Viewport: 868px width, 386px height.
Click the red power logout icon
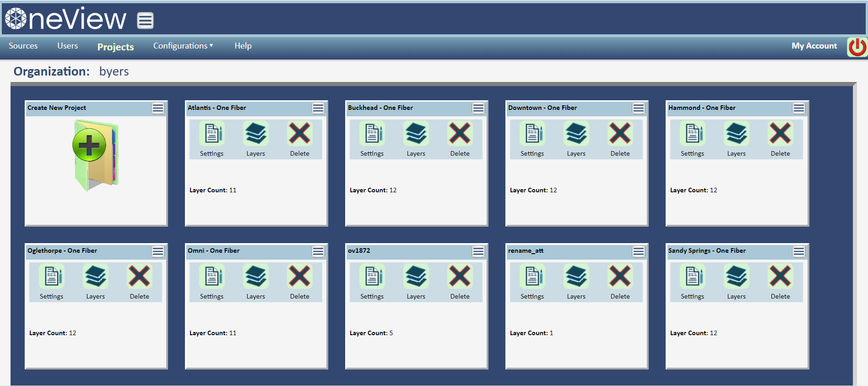(857, 47)
